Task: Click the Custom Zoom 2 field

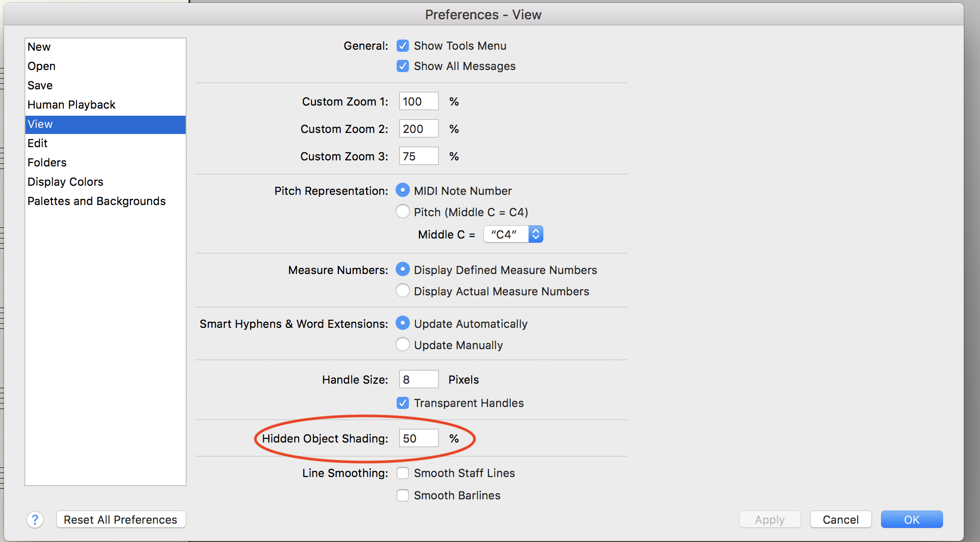Action: (418, 129)
